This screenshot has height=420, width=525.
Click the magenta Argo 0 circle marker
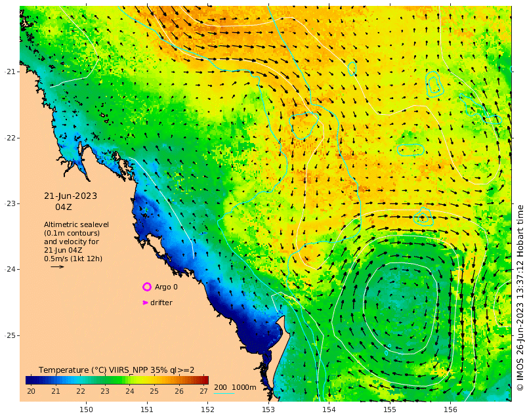pyautogui.click(x=147, y=287)
